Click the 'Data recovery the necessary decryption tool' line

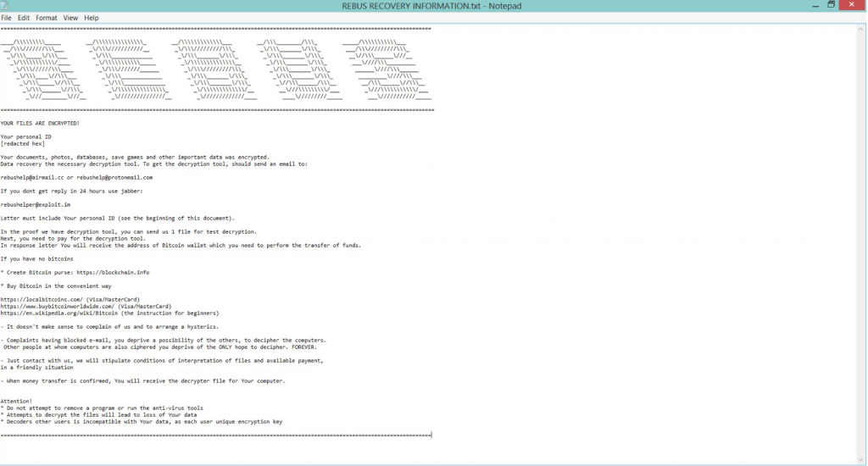[x=154, y=164]
